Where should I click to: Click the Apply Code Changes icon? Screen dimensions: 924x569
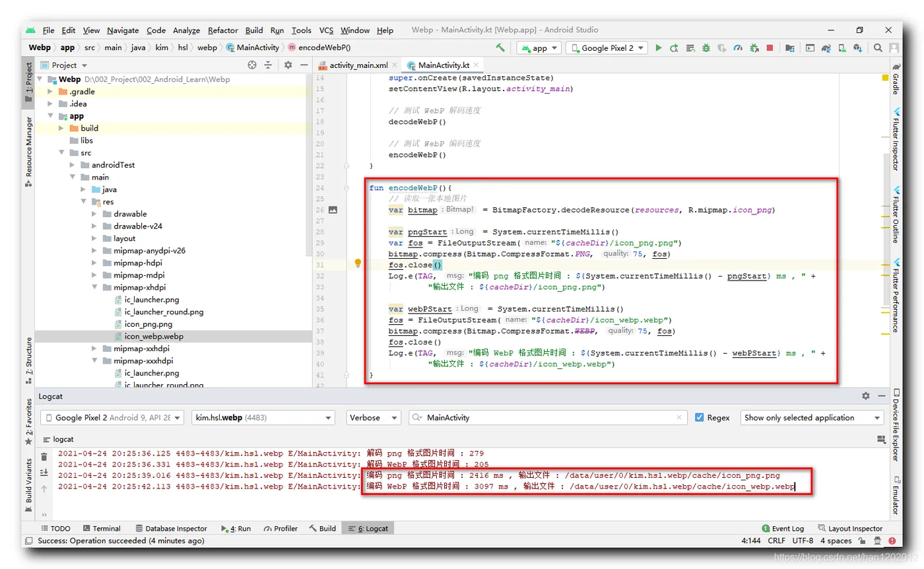click(x=690, y=48)
